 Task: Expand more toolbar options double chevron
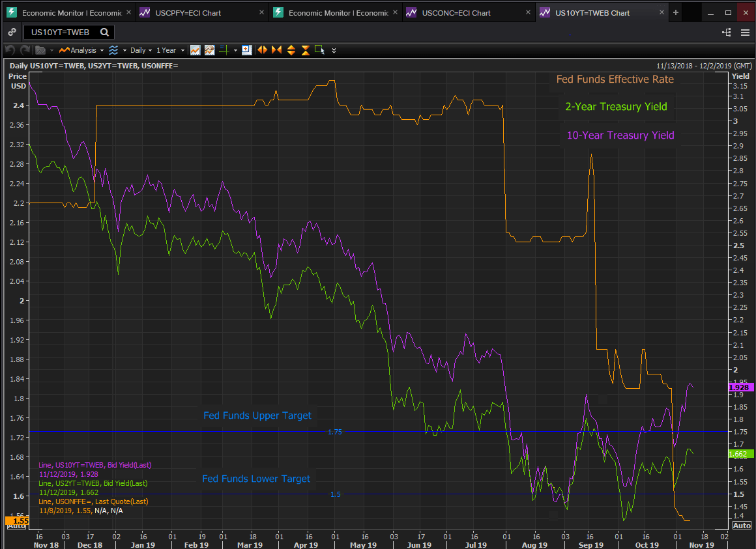point(334,50)
